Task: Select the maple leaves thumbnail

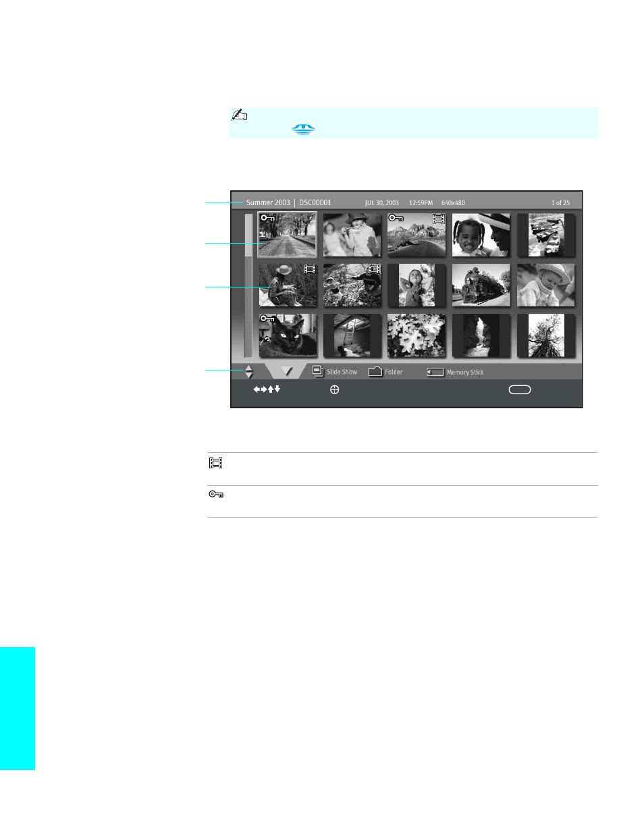Action: (x=417, y=335)
